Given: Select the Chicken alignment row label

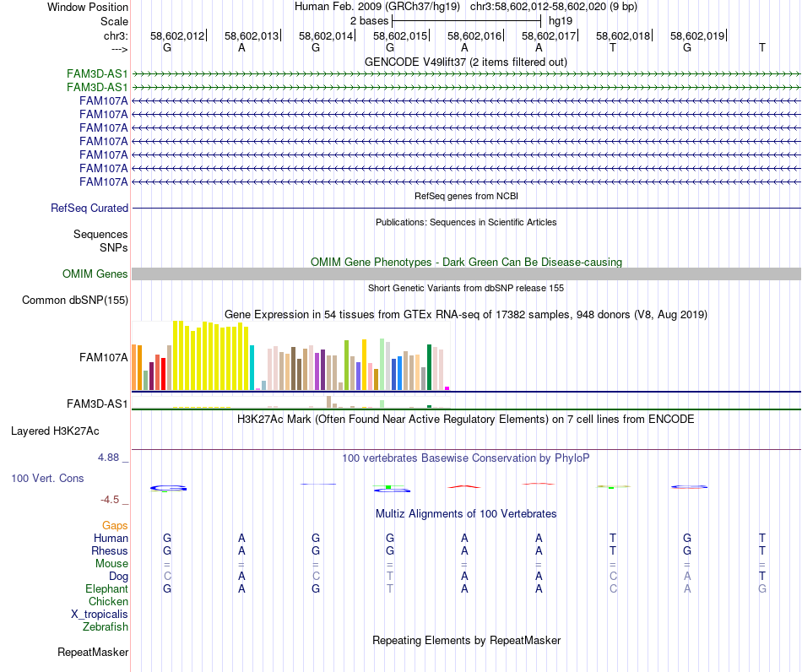Looking at the screenshot, I should 108,601.
